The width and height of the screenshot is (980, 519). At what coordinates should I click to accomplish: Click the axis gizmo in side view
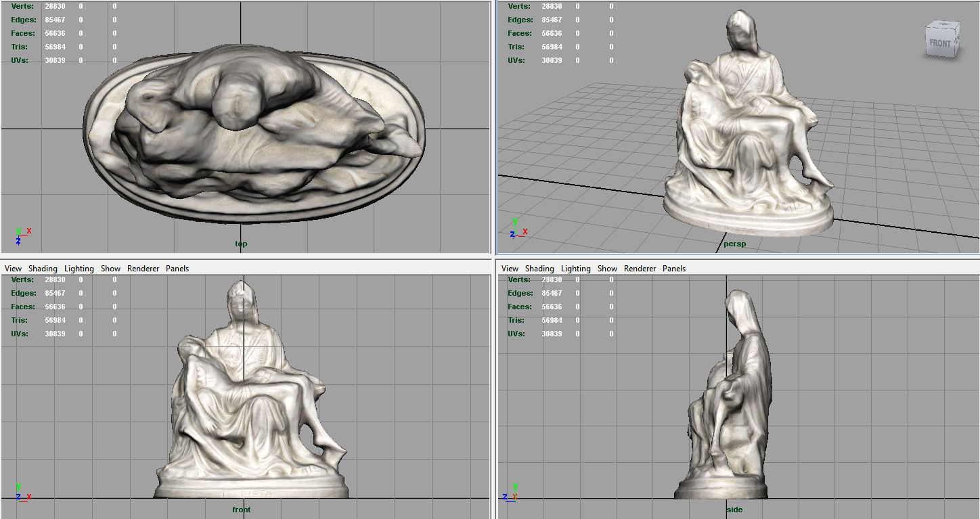tap(510, 492)
